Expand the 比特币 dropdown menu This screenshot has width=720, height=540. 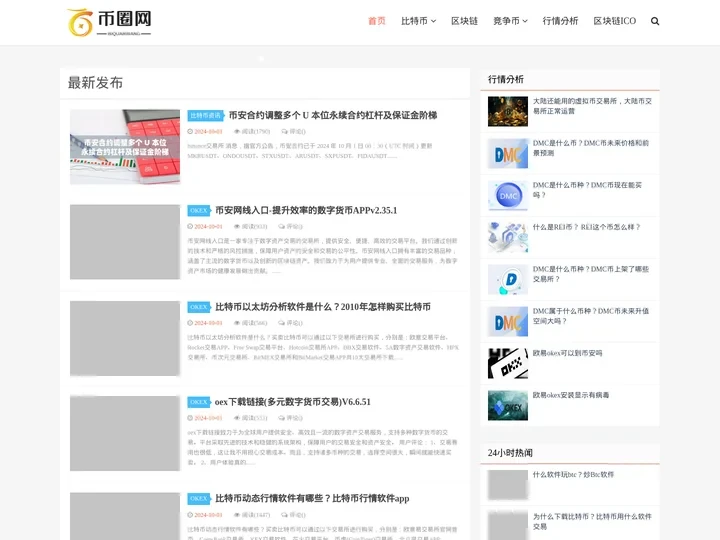point(418,21)
